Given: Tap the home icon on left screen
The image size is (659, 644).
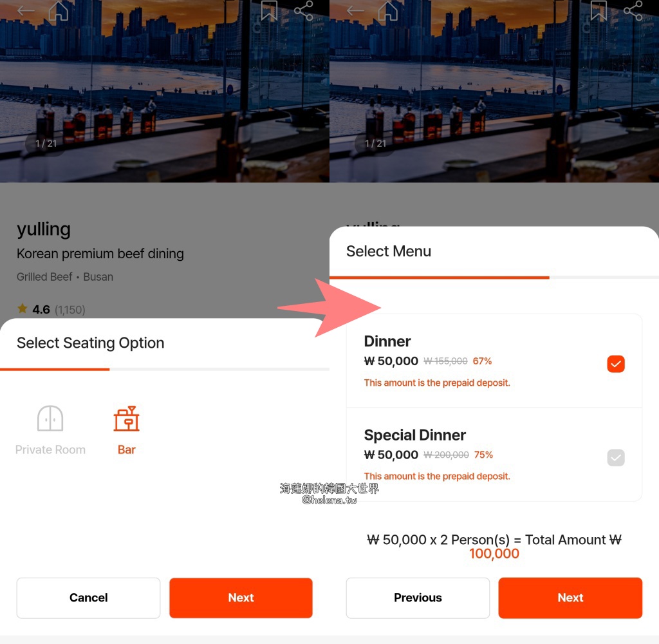Looking at the screenshot, I should click(x=59, y=10).
